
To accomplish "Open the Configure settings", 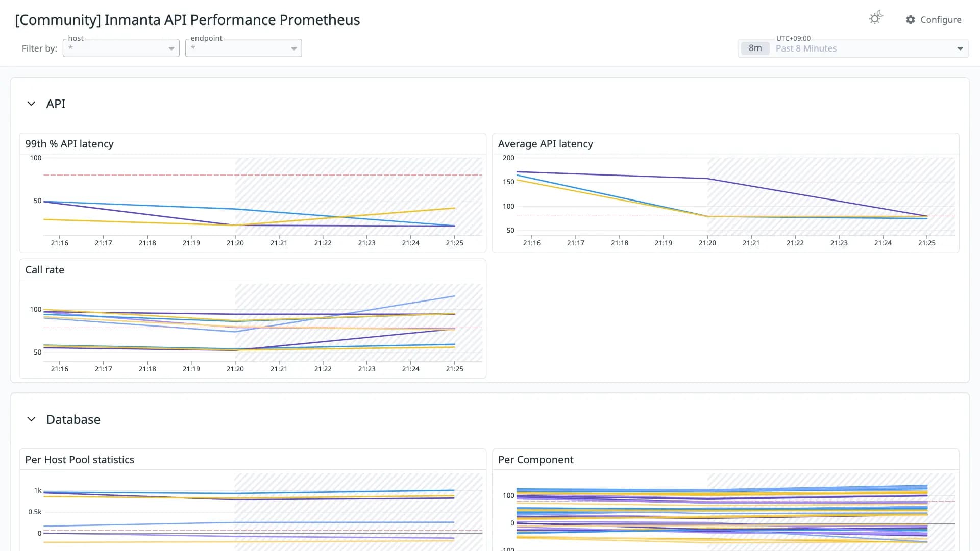I will pyautogui.click(x=934, y=19).
